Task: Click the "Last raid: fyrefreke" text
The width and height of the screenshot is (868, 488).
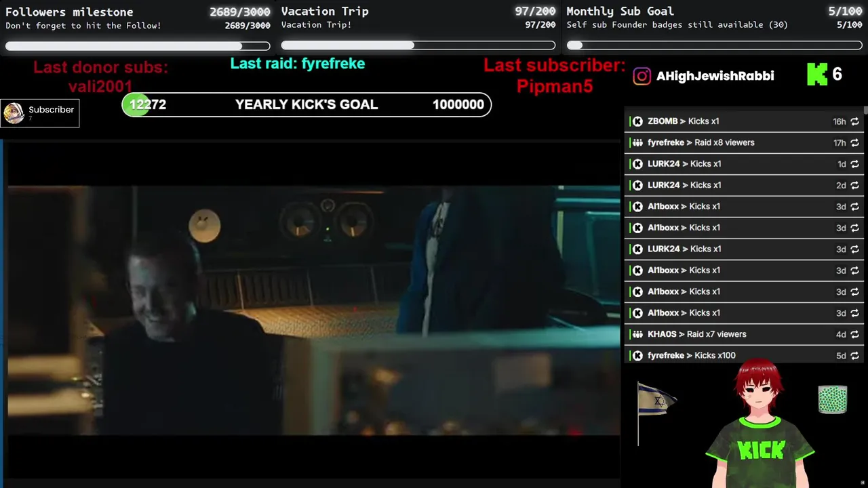Action: 298,64
